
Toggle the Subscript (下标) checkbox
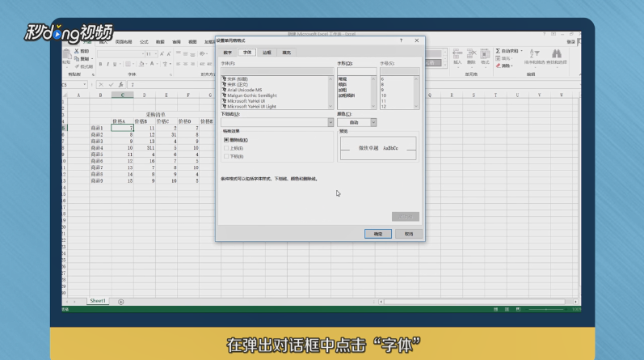[x=226, y=156]
